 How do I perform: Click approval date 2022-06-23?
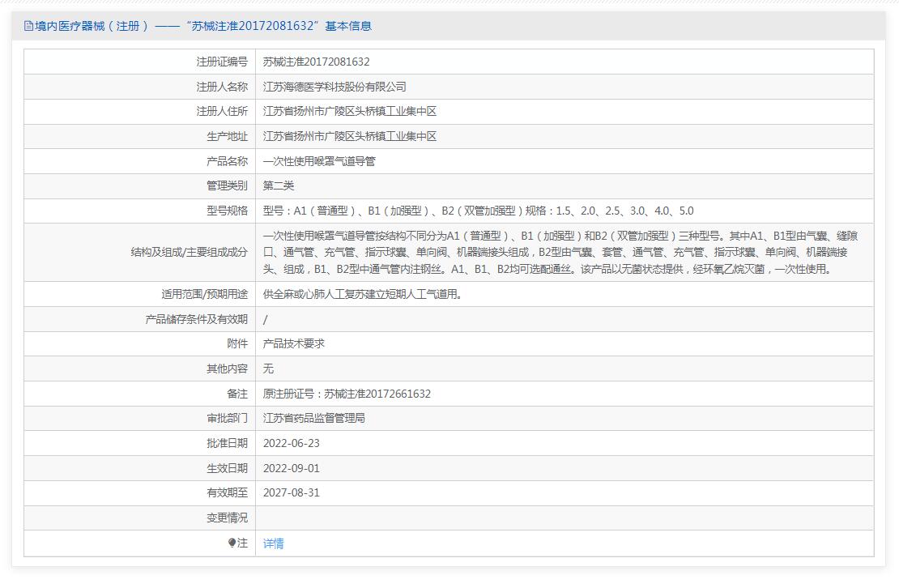[x=292, y=443]
